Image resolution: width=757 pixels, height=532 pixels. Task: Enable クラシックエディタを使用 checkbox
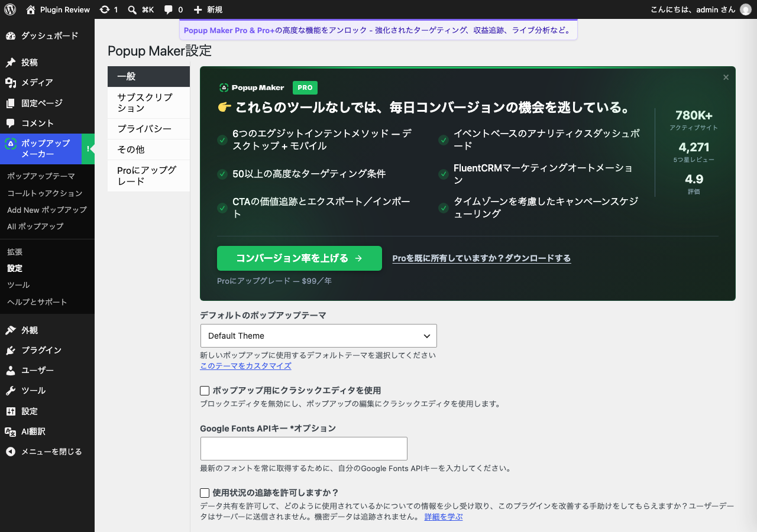coord(205,391)
